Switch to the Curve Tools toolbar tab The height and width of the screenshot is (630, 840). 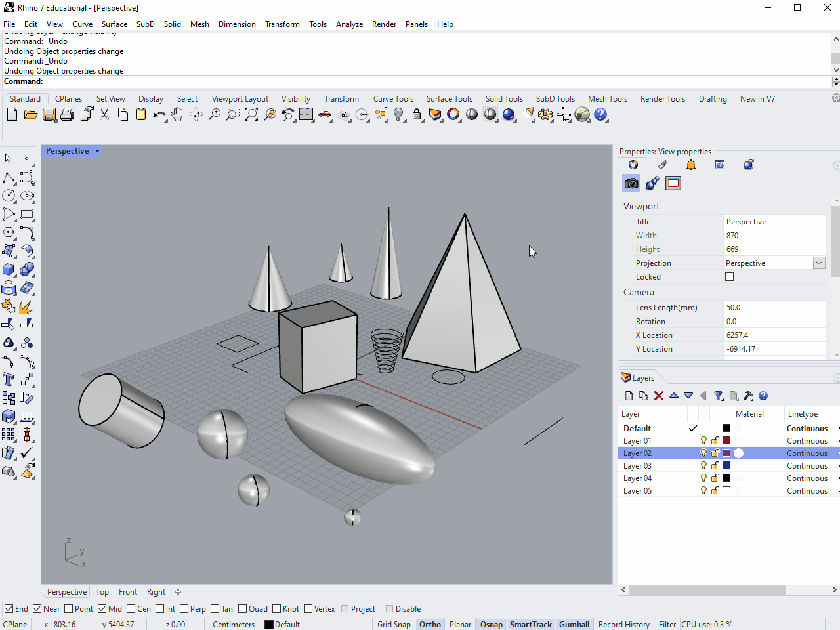click(x=393, y=99)
